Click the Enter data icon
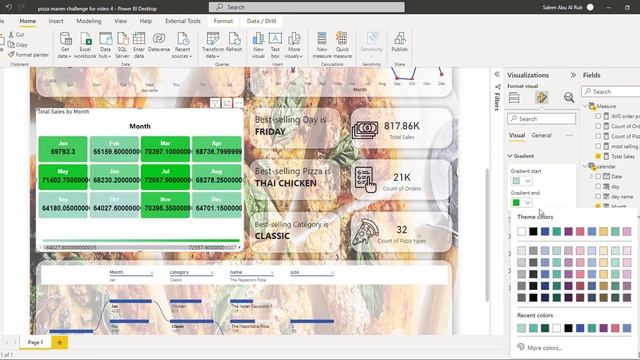This screenshot has width=640, height=360. tap(139, 39)
